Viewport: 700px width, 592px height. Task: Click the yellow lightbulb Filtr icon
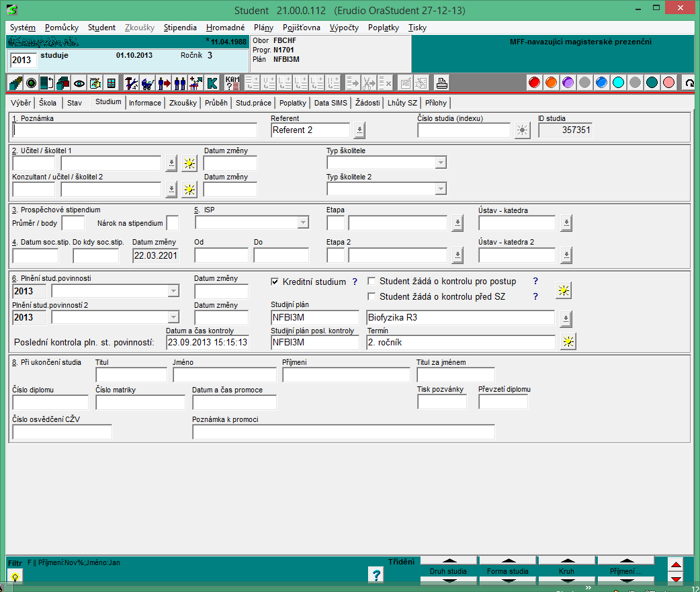[x=13, y=576]
